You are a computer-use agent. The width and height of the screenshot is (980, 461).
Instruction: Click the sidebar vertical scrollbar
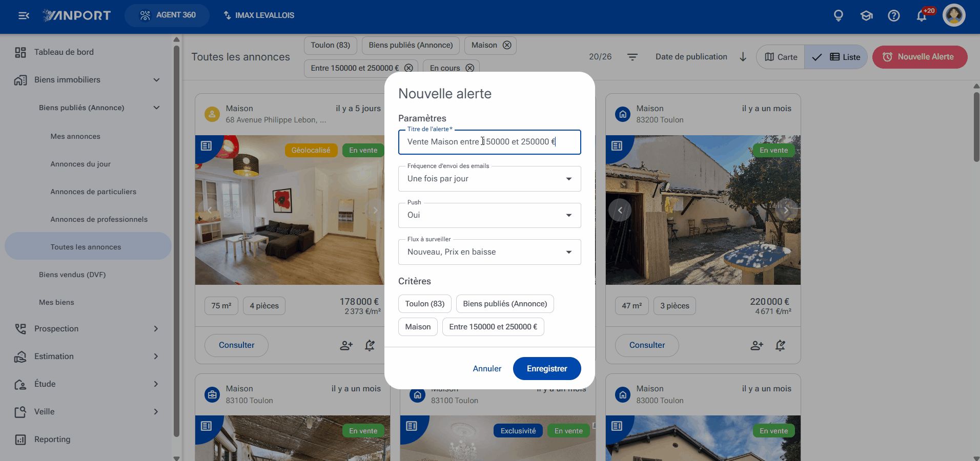pyautogui.click(x=176, y=241)
